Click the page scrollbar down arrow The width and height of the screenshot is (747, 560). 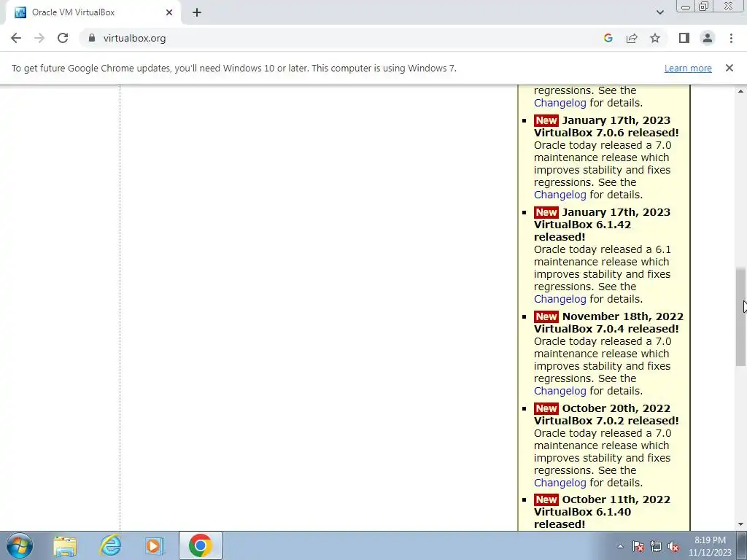tap(741, 524)
